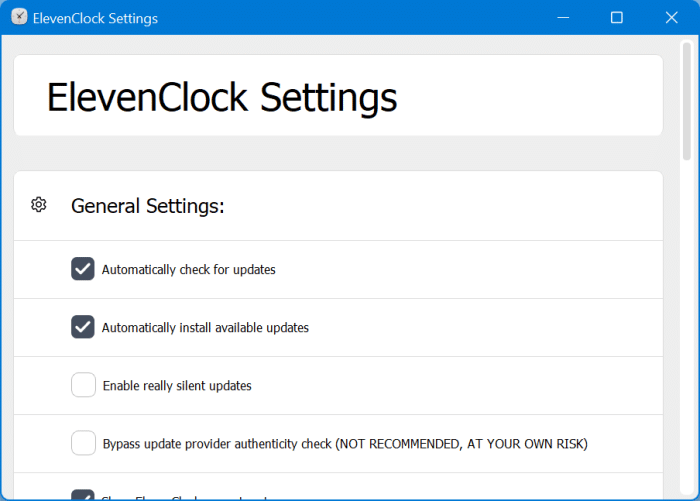Minimize the ElevenClock Settings window
This screenshot has height=501, width=700.
[563, 17]
